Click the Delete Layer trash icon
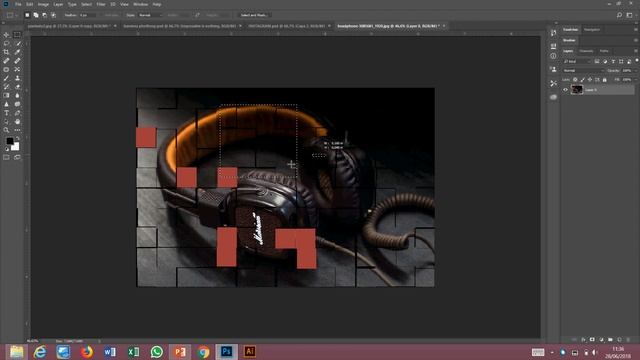Screen dimensions: 640x360 [x=629, y=340]
